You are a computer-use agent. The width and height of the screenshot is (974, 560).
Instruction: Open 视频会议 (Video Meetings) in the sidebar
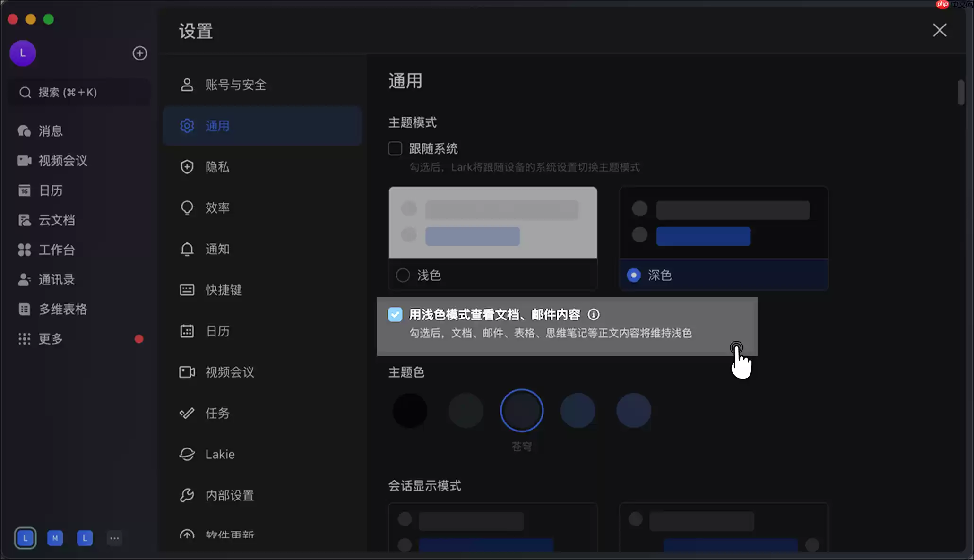pyautogui.click(x=63, y=161)
